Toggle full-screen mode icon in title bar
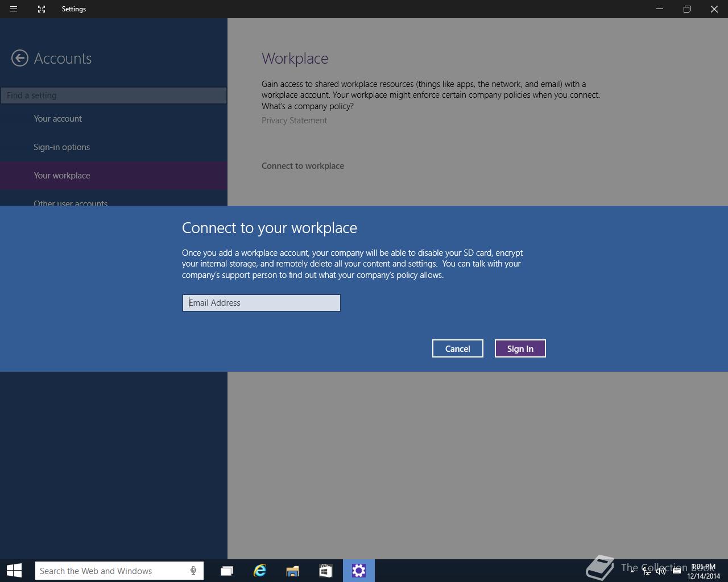 pos(42,9)
